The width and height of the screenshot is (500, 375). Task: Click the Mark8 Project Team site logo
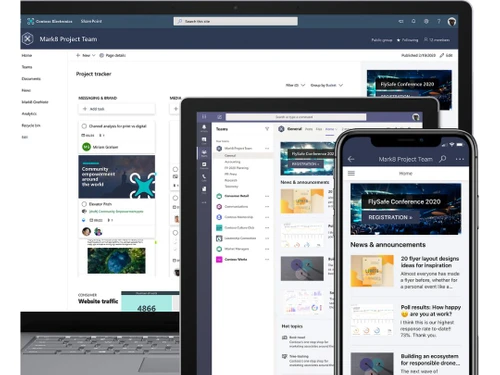[x=28, y=39]
